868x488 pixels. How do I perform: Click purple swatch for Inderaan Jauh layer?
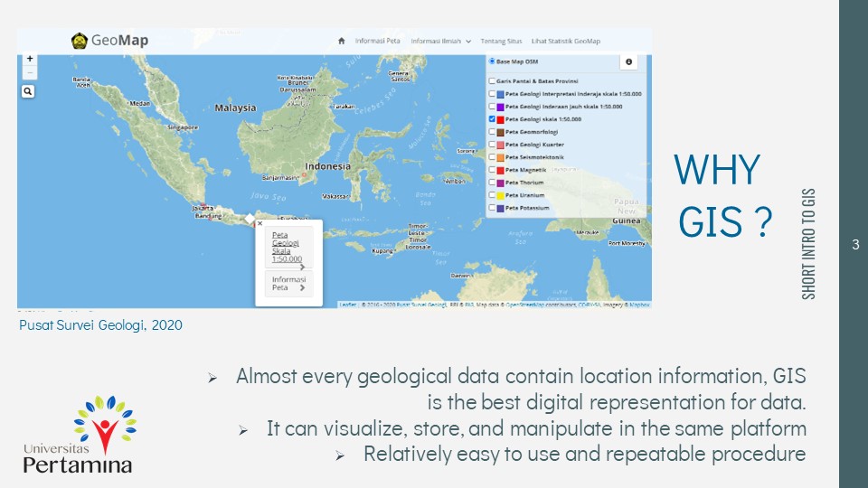[x=500, y=107]
